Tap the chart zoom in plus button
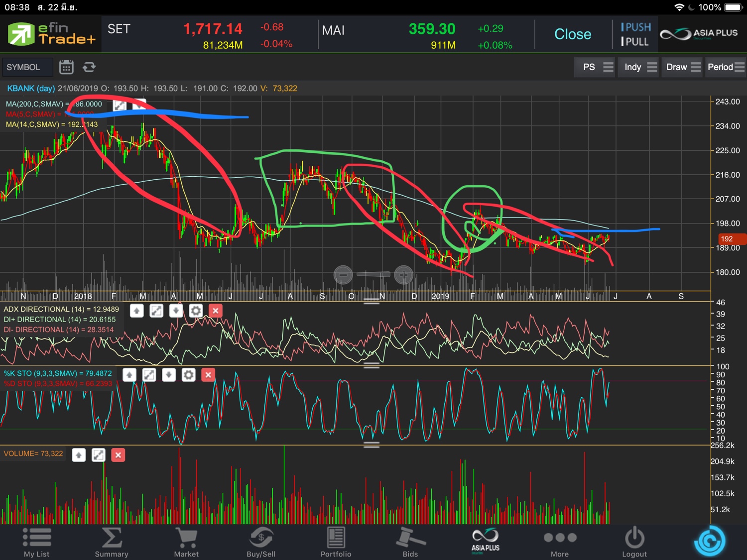 click(x=403, y=275)
